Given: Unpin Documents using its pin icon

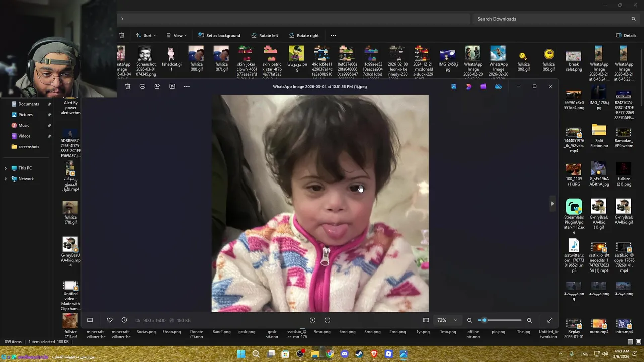Looking at the screenshot, I should coord(49,104).
